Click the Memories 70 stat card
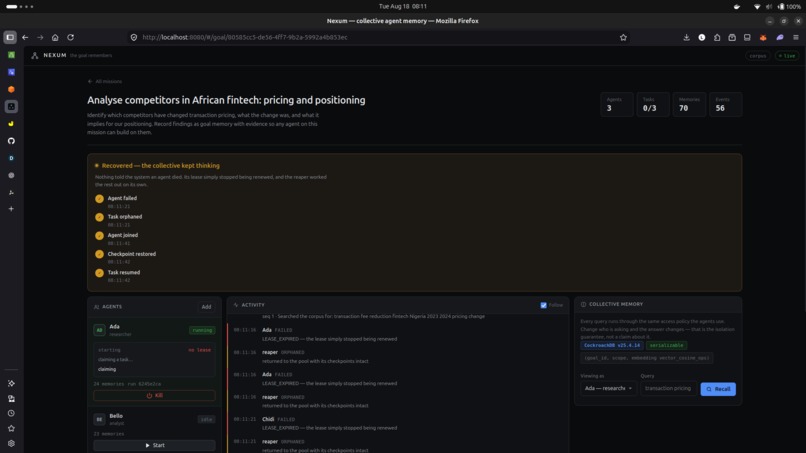Screen dimensions: 806x453 pyautogui.click(x=689, y=104)
